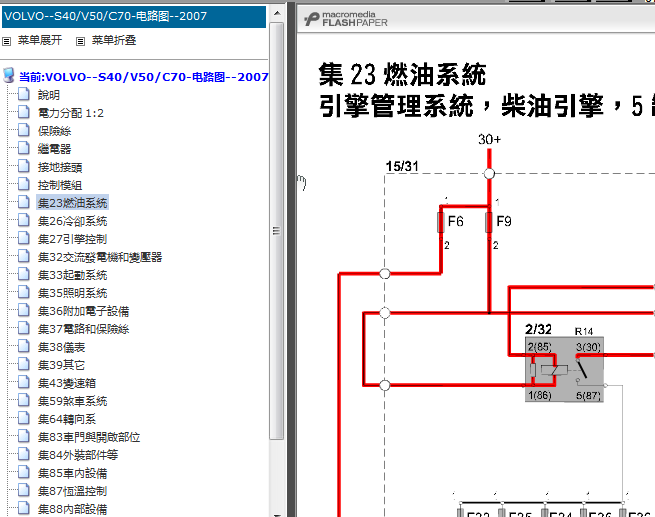
Task: Click page icon next to 集87恒溫控制
Action: pyautogui.click(x=24, y=490)
